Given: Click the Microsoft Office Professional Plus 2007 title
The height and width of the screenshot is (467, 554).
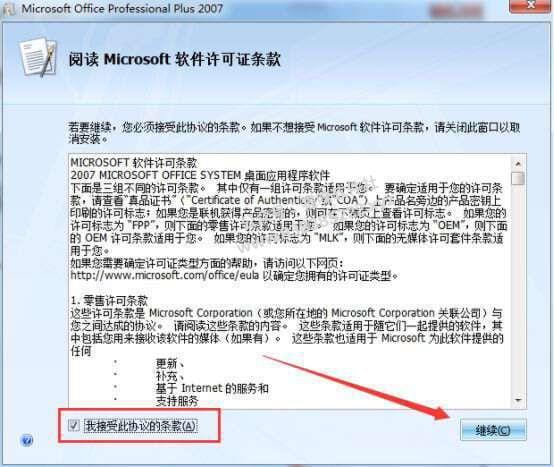Looking at the screenshot, I should (122, 8).
